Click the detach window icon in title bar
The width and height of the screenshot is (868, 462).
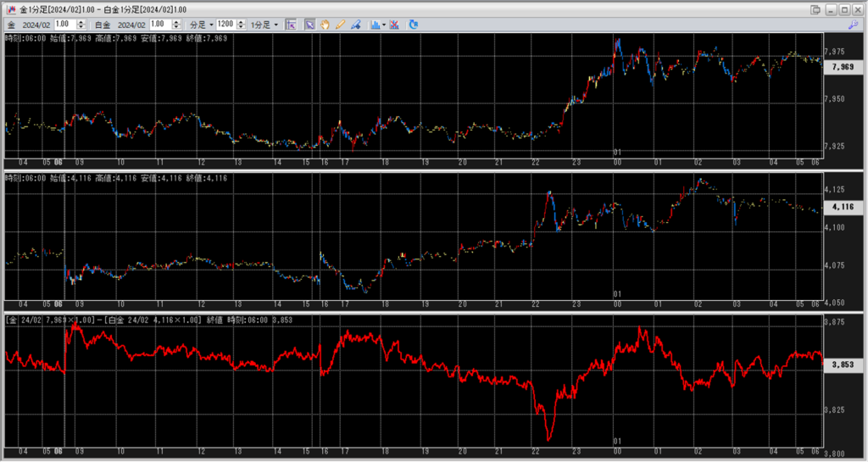[x=815, y=8]
